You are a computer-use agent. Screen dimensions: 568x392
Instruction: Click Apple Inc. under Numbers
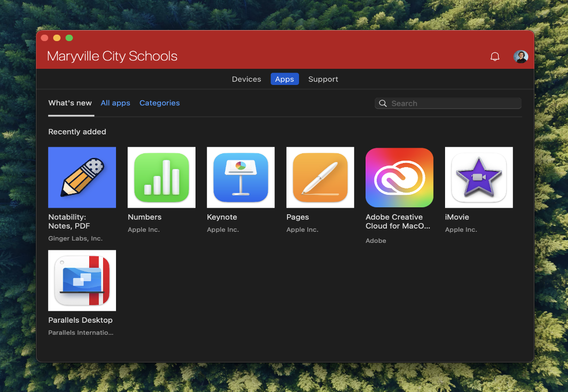coord(144,229)
